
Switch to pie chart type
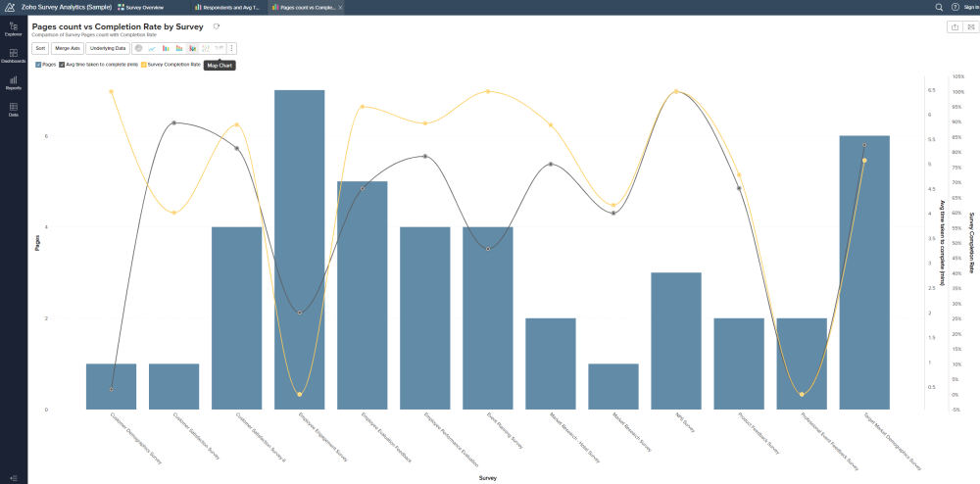coord(139,48)
